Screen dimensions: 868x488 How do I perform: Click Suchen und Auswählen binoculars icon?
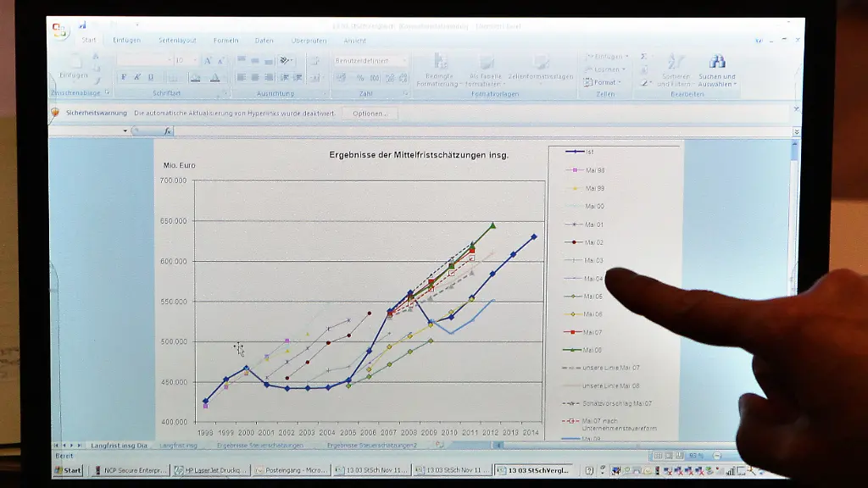pos(717,62)
